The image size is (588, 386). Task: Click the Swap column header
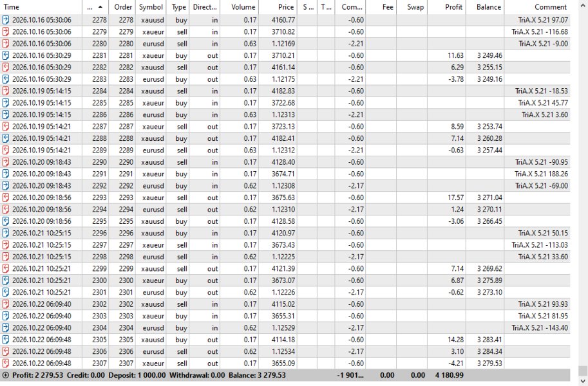coord(412,6)
